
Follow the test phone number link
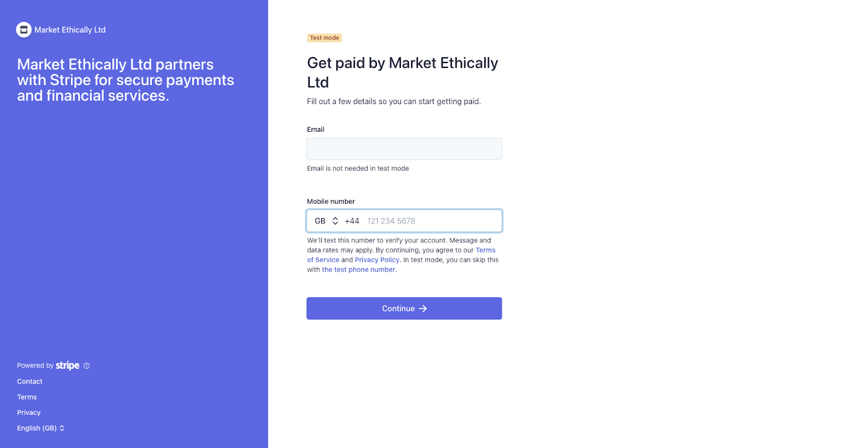[359, 270]
